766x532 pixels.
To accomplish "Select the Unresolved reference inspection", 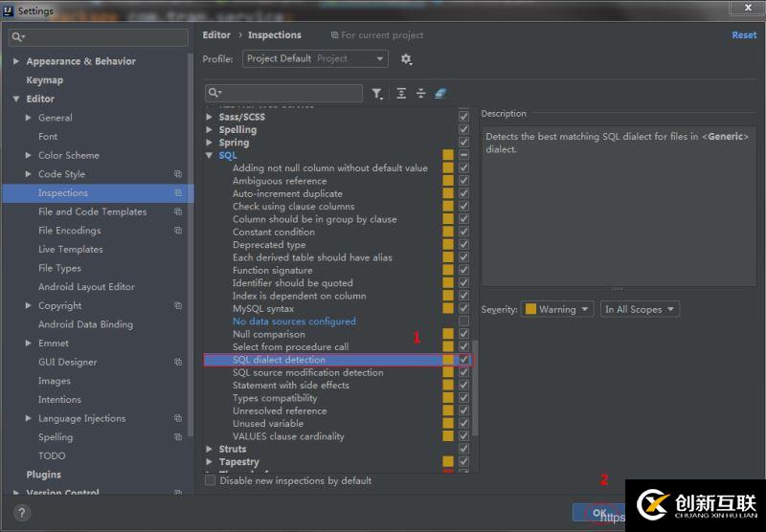I will pos(280,410).
